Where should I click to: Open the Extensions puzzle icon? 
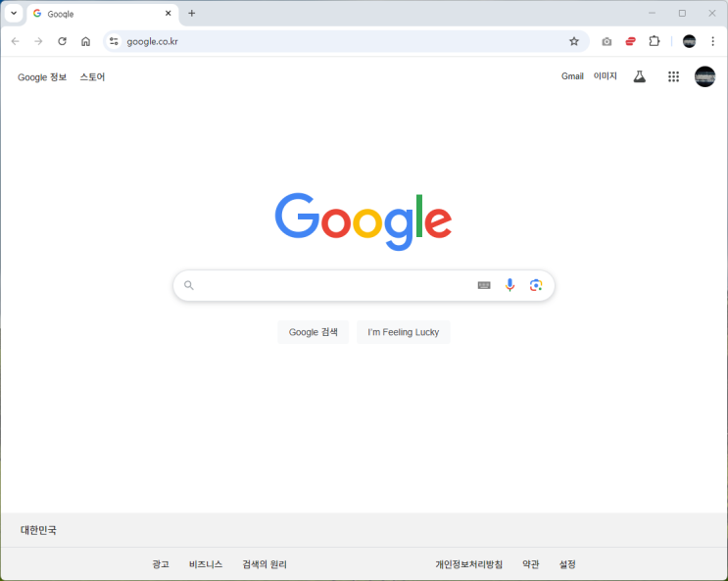click(x=655, y=41)
